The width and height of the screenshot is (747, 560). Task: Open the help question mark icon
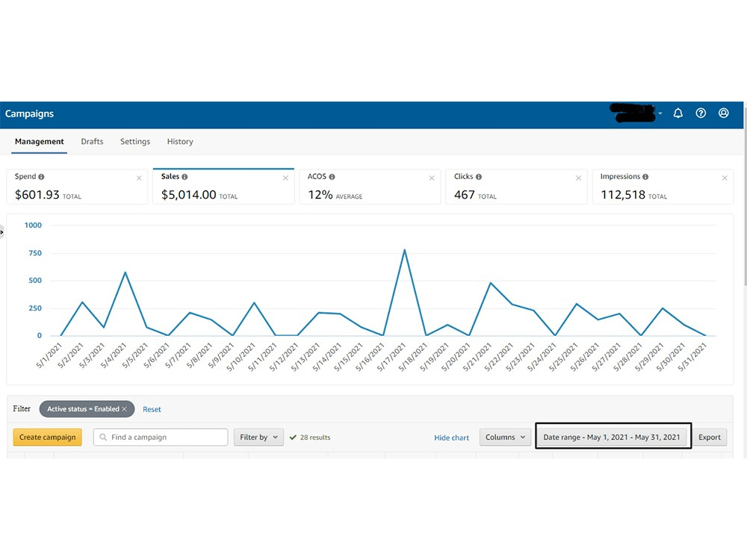click(x=701, y=113)
